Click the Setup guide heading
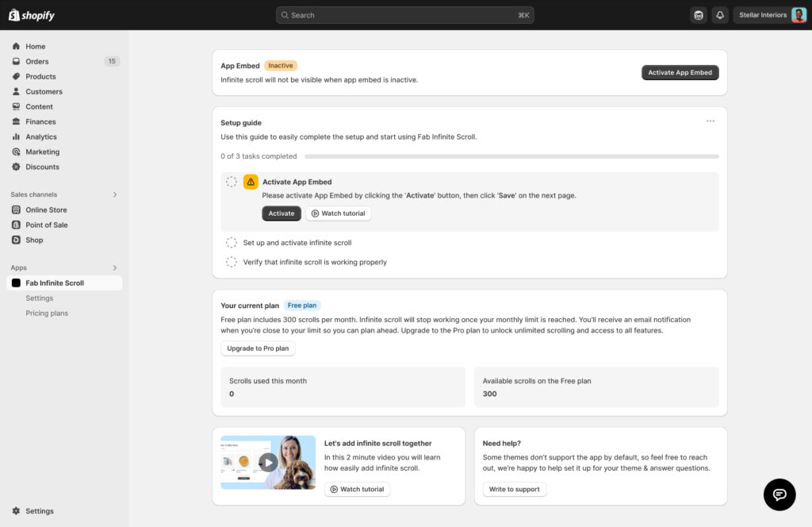 (241, 123)
